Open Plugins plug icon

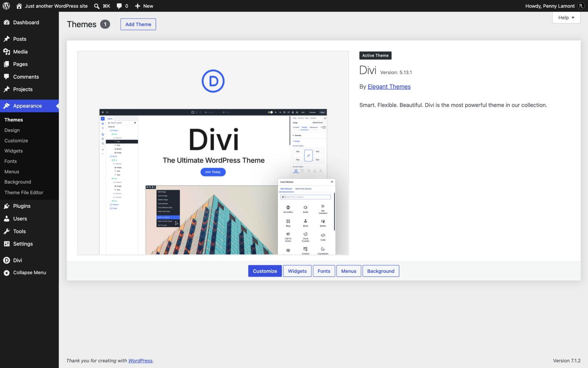pos(7,206)
